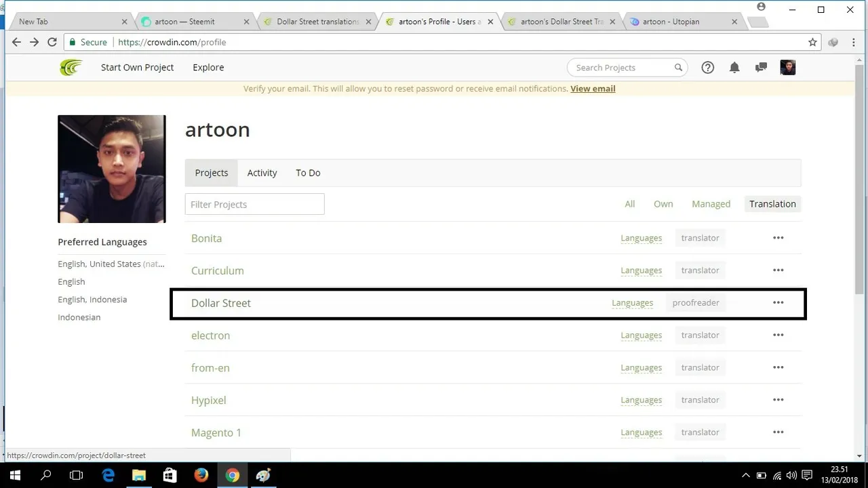The height and width of the screenshot is (488, 868).
Task: Click the Crowdin logo icon
Action: 71,67
